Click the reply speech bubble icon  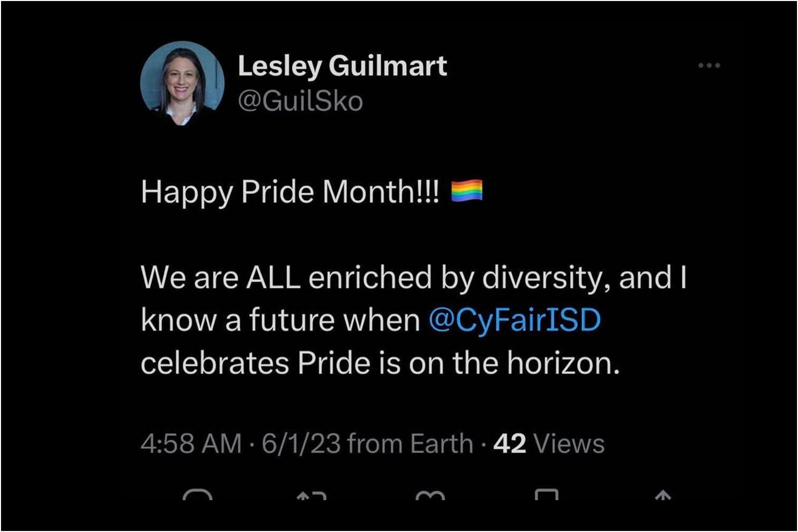(197, 495)
